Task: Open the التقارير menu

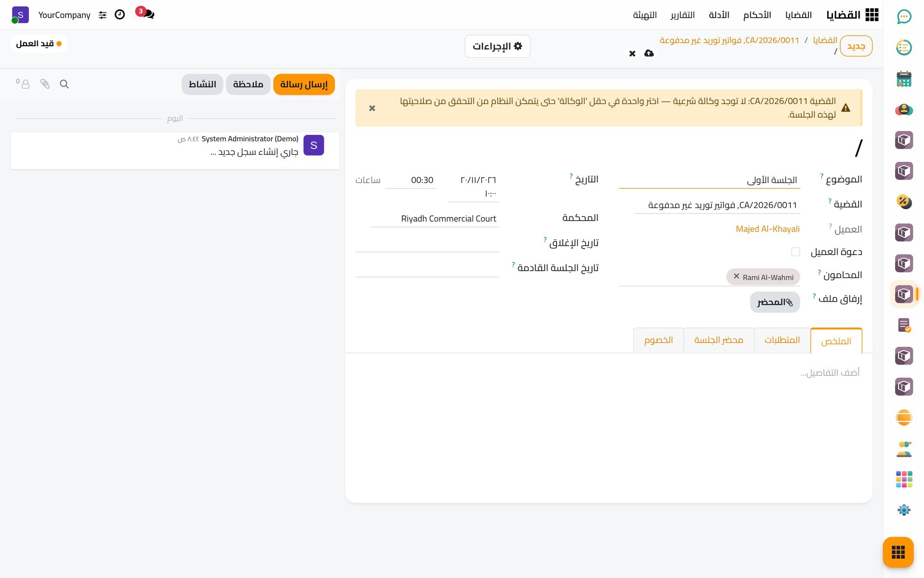Action: (x=682, y=15)
